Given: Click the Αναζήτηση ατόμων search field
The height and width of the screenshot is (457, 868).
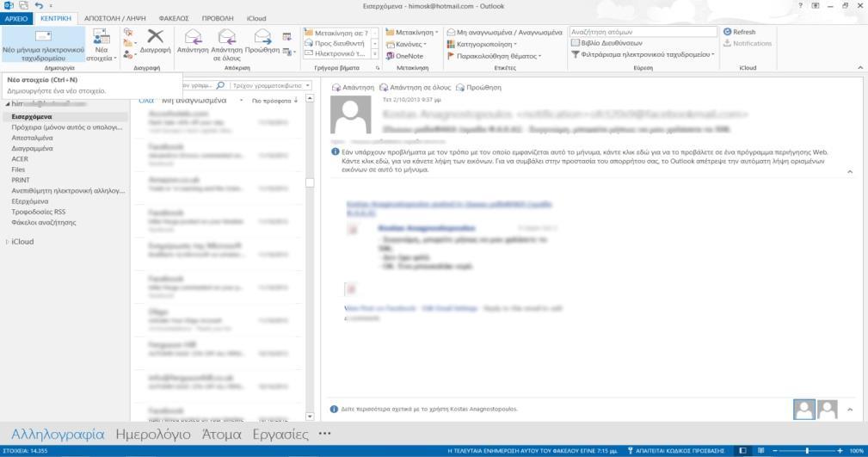Looking at the screenshot, I should (643, 32).
